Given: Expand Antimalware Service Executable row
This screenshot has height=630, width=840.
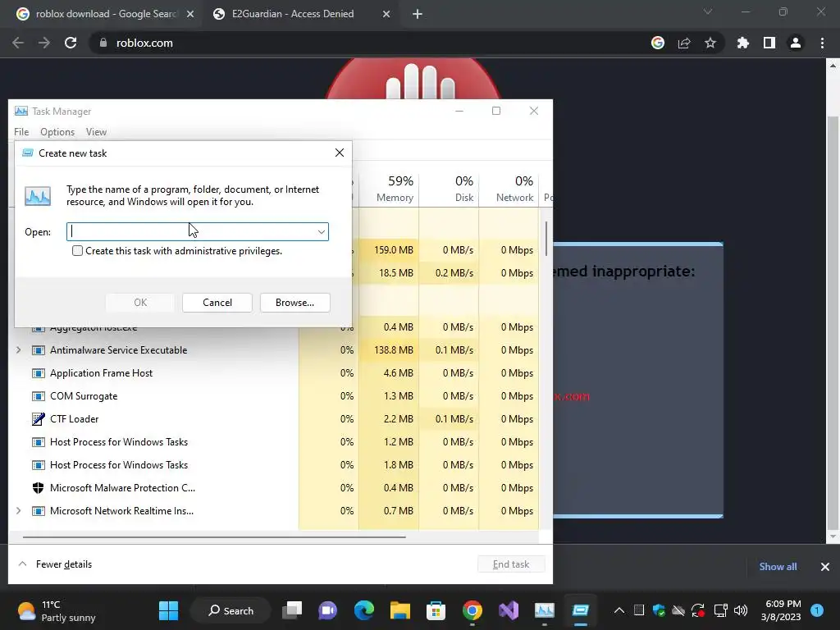Looking at the screenshot, I should [x=19, y=349].
